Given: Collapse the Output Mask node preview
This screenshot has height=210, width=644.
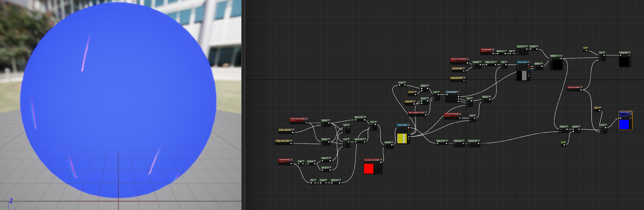Looking at the screenshot, I should [x=630, y=53].
